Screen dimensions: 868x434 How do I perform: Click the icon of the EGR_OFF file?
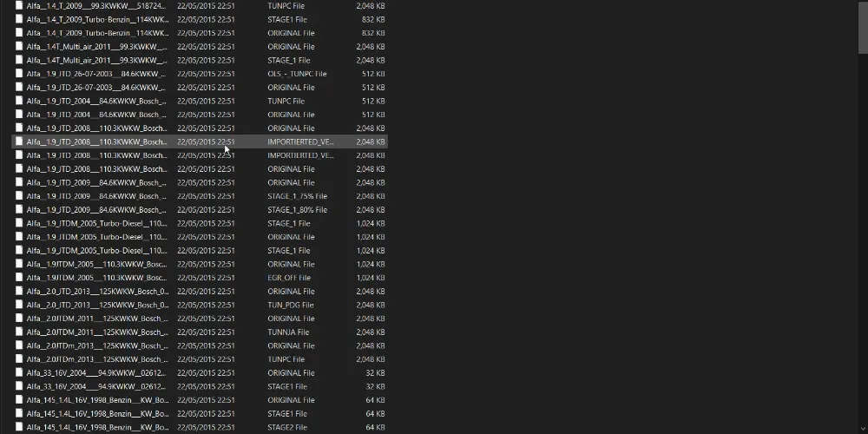pos(19,278)
